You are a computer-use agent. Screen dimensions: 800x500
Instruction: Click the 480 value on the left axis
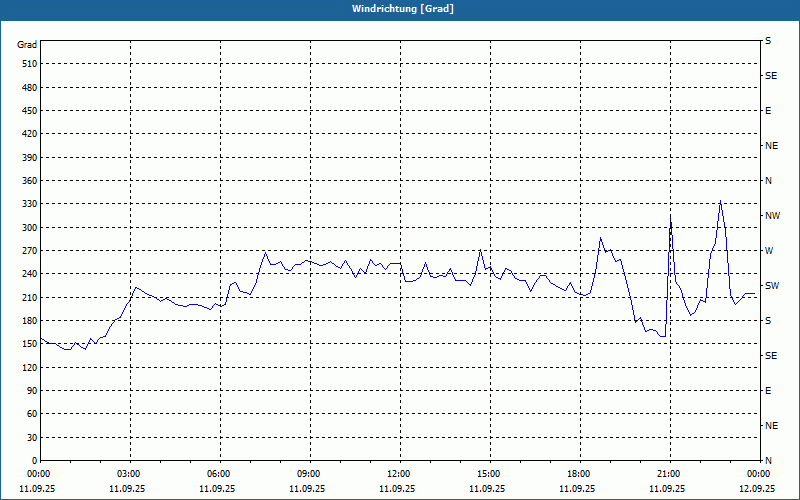(x=30, y=88)
